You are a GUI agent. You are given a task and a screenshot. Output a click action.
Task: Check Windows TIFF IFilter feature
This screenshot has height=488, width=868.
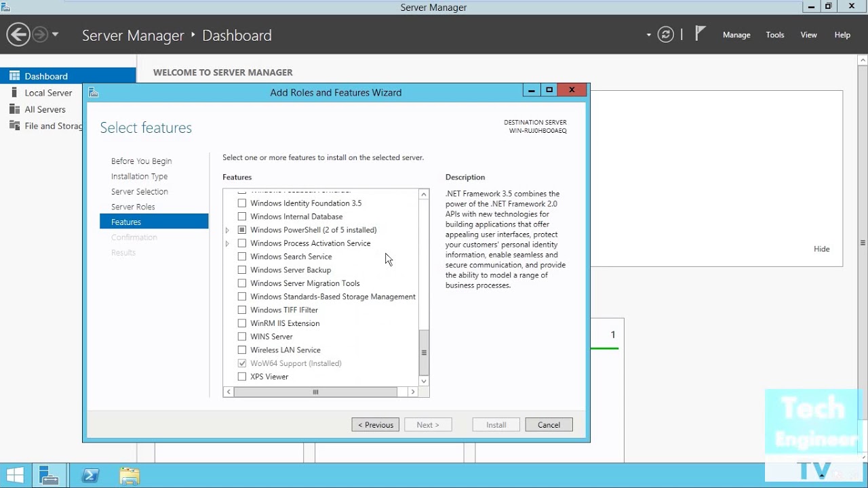tap(242, 310)
